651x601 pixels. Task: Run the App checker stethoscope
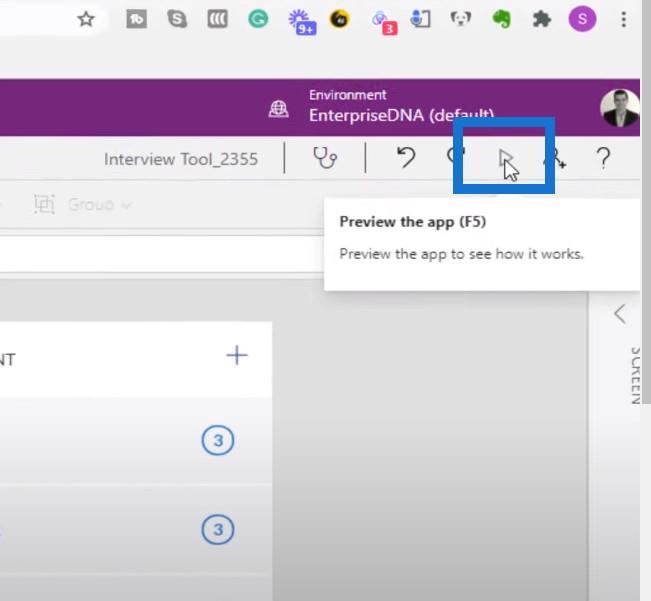click(x=325, y=158)
